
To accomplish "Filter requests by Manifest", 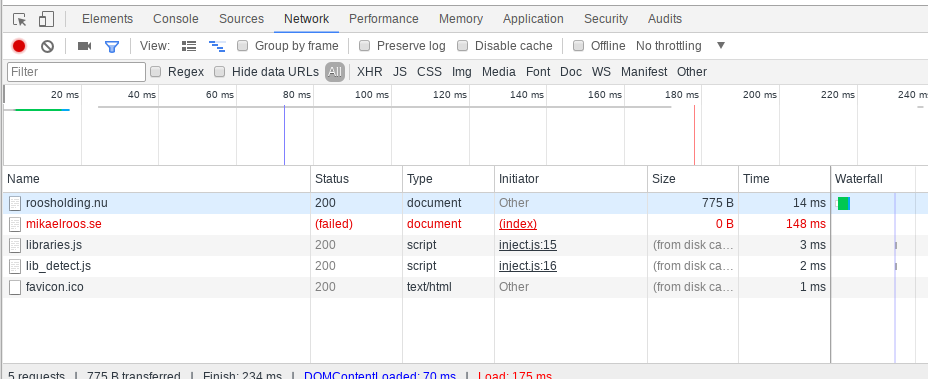I will tap(644, 72).
